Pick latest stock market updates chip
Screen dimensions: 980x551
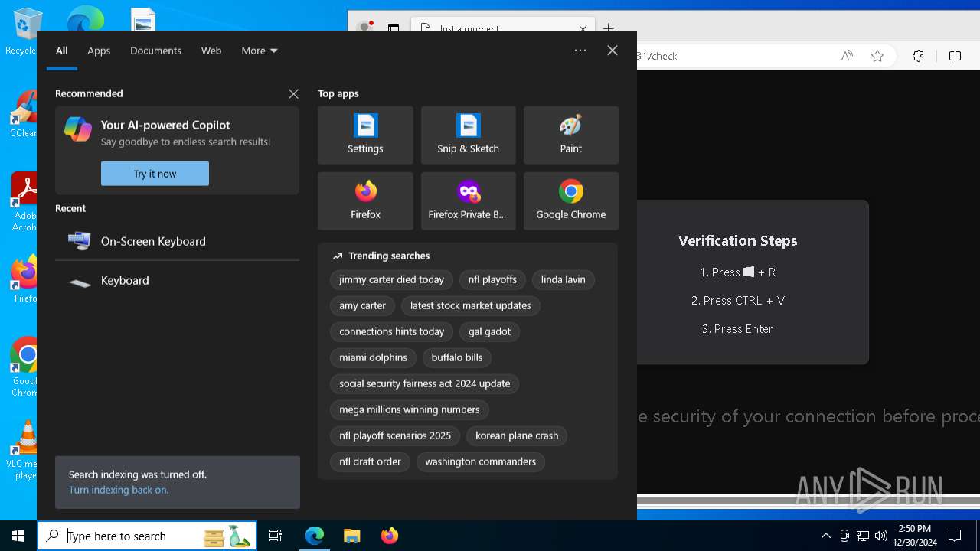[x=470, y=306]
